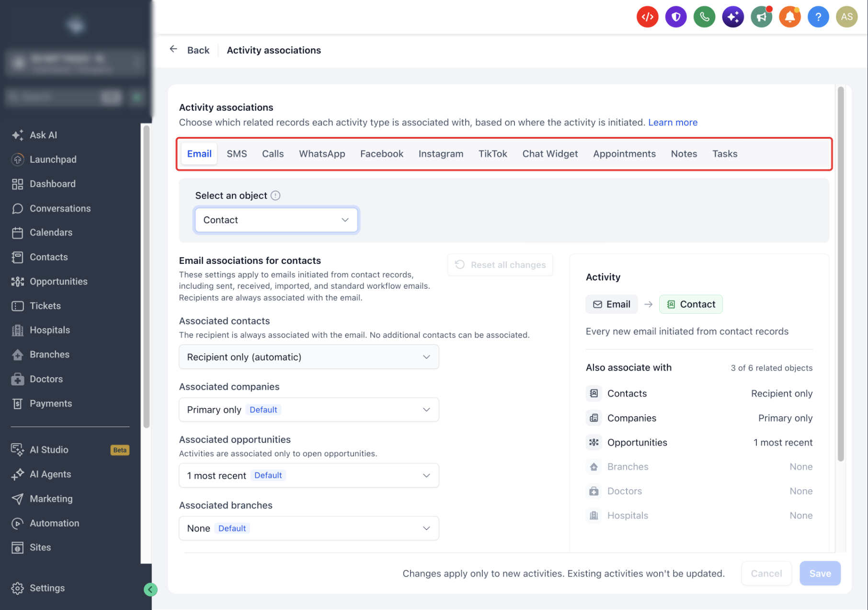Open the red code snippet icon
868x610 pixels.
pos(647,17)
